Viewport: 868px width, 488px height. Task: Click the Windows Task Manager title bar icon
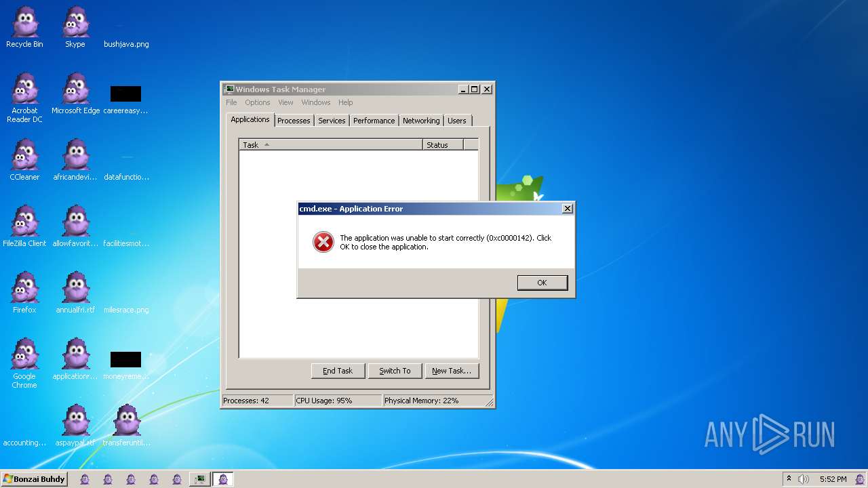[229, 89]
